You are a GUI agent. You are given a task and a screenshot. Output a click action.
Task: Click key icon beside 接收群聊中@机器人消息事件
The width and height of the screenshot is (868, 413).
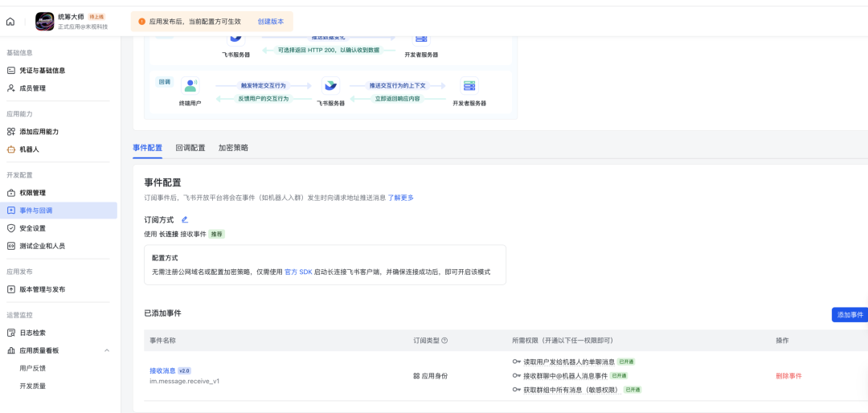coord(517,376)
